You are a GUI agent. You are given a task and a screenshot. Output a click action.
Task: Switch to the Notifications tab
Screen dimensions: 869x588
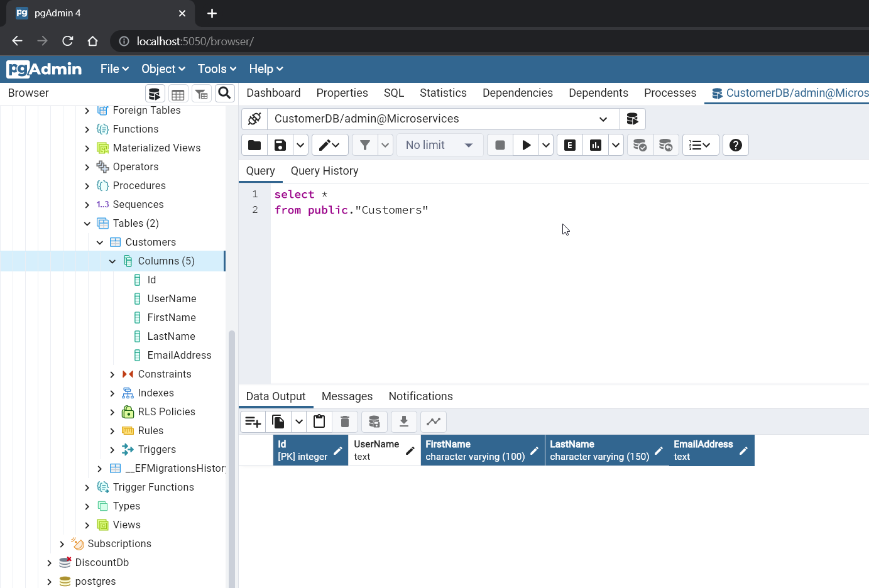(420, 396)
